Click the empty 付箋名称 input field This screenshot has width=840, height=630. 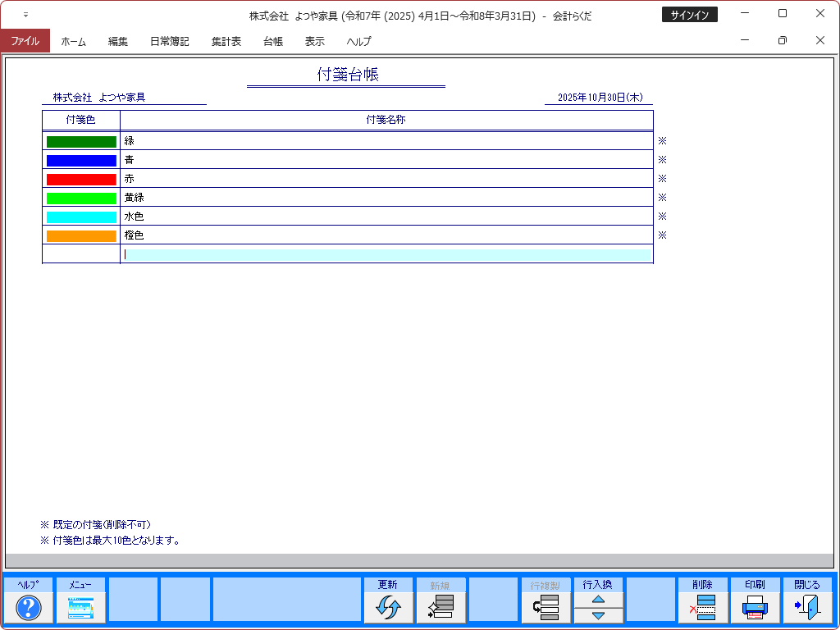click(386, 255)
